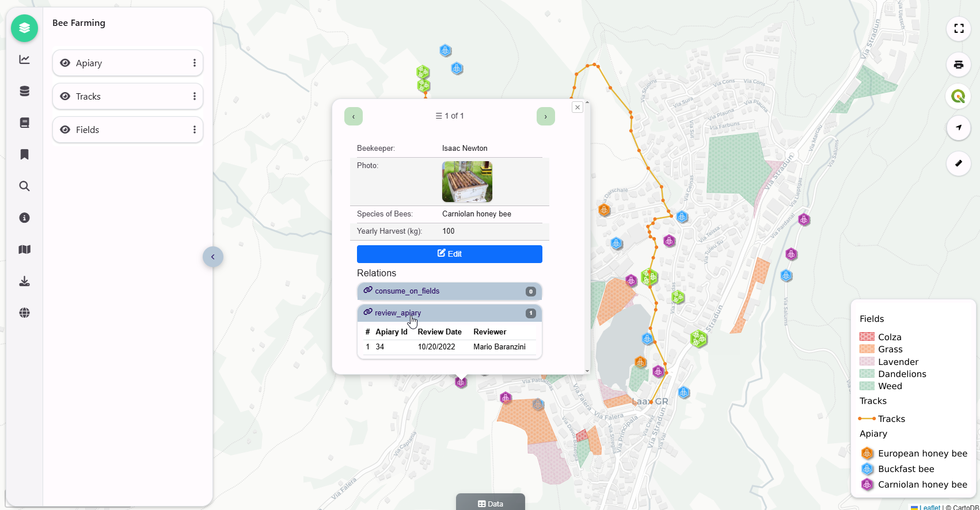This screenshot has height=510, width=980.
Task: Go to next feature in popup
Action: [545, 116]
